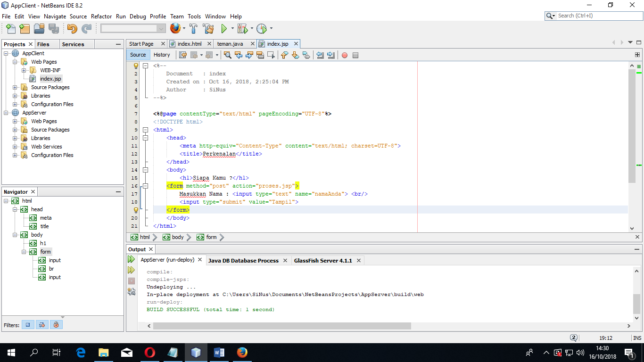Shift the line right using the indent icon
Screen dimensions: 644x362
[x=330, y=55]
